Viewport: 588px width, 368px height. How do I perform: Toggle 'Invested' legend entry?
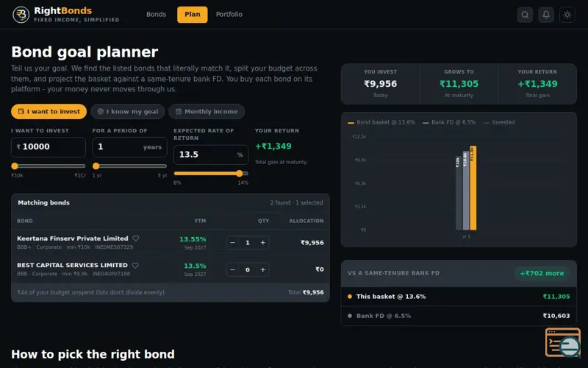tap(499, 122)
